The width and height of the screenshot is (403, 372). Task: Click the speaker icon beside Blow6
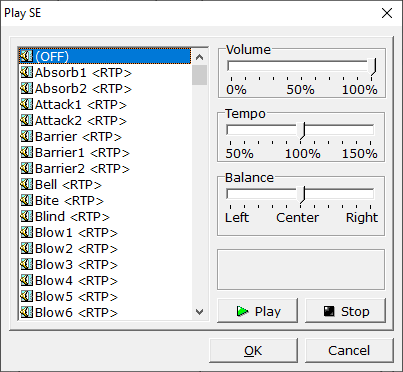[x=26, y=312]
